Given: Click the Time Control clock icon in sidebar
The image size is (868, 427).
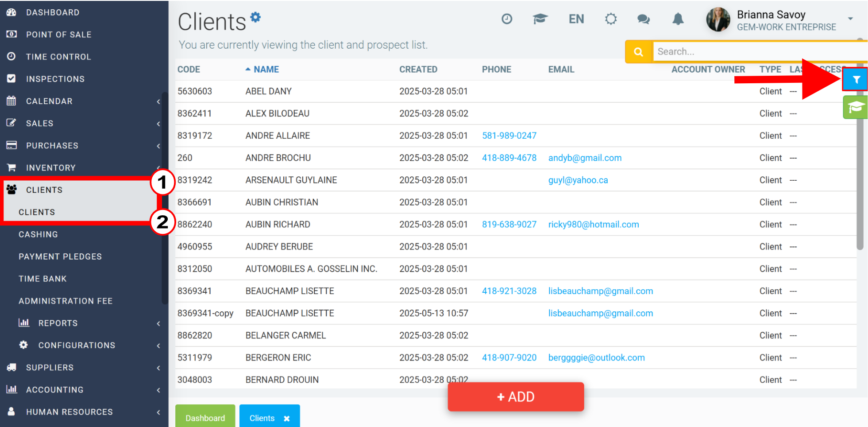Looking at the screenshot, I should 12,56.
